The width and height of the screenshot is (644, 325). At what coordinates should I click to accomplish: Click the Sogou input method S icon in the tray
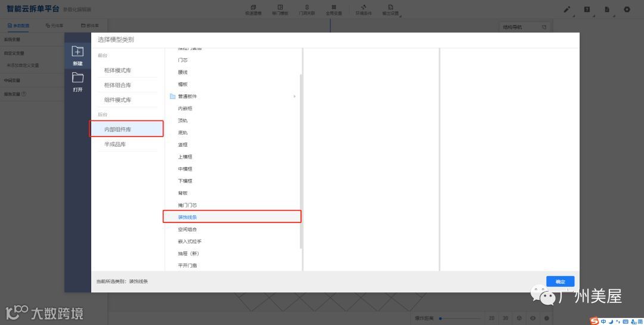[595, 321]
